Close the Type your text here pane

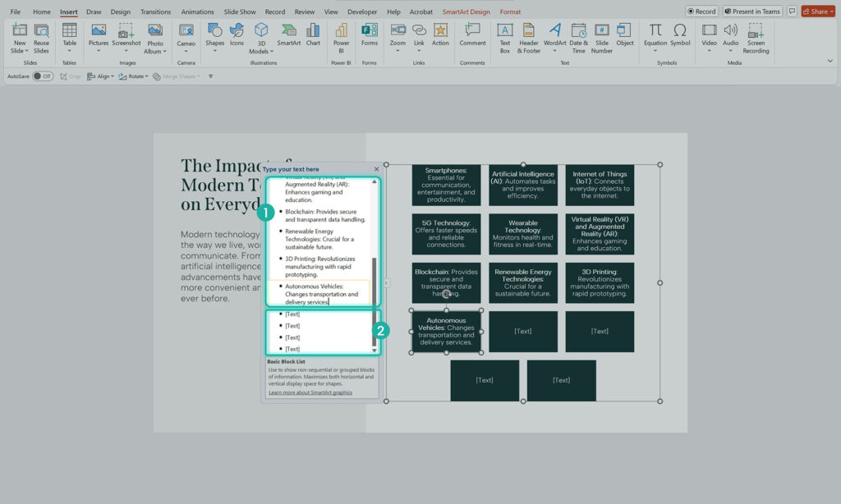pyautogui.click(x=376, y=169)
